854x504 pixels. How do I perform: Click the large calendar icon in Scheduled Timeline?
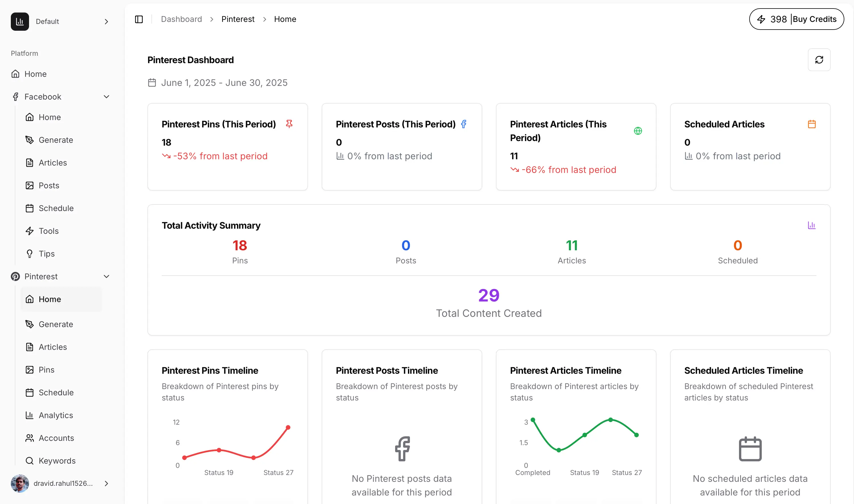click(x=750, y=449)
